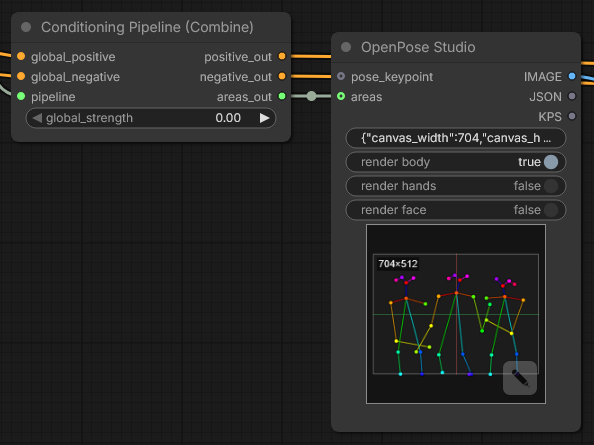The width and height of the screenshot is (594, 445).
Task: Collapse the Conditioning Pipeline (Combine) node dot
Action: [x=26, y=27]
